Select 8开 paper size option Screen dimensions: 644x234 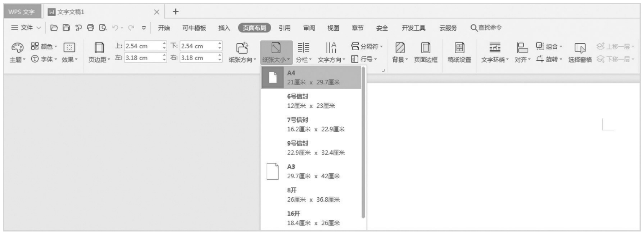tap(311, 195)
